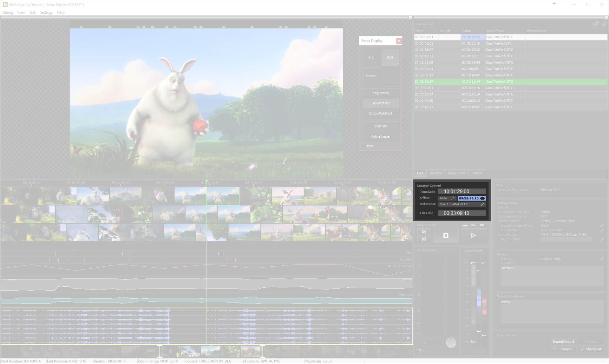
Task: Edit the Reference Cue.TimeRef.VITC pencil icon
Action: (482, 204)
